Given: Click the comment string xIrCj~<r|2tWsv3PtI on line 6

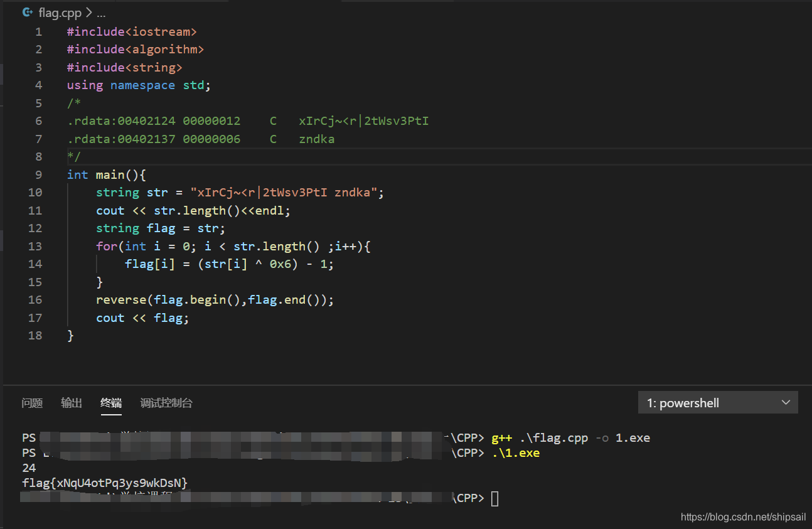Looking at the screenshot, I should [x=364, y=120].
